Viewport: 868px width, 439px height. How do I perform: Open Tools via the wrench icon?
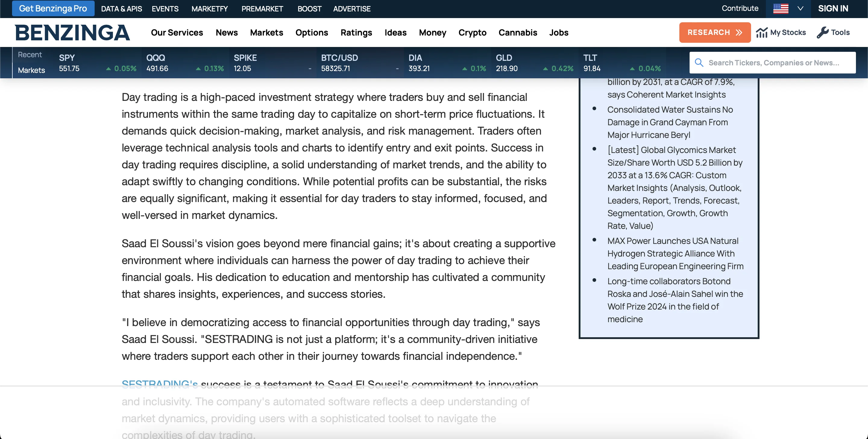pos(822,33)
